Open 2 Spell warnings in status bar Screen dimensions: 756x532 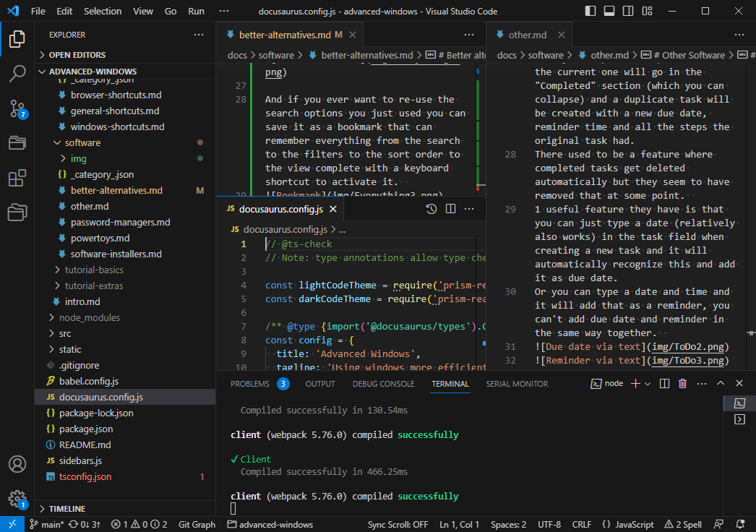(x=683, y=524)
